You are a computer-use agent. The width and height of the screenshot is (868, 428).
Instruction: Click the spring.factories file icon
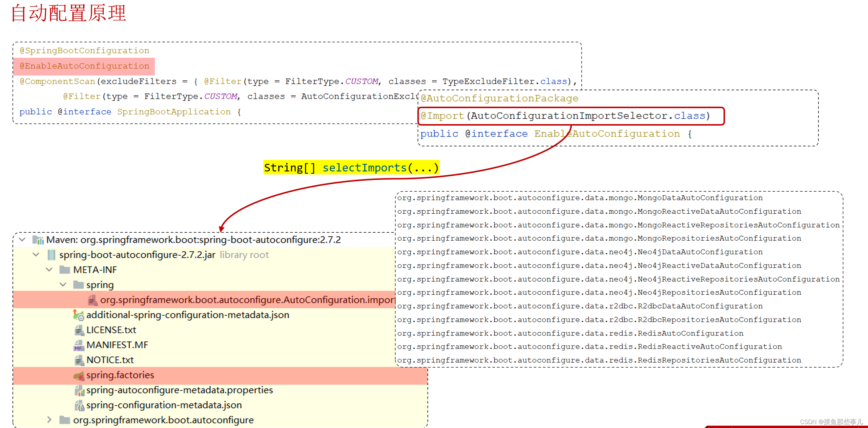78,375
